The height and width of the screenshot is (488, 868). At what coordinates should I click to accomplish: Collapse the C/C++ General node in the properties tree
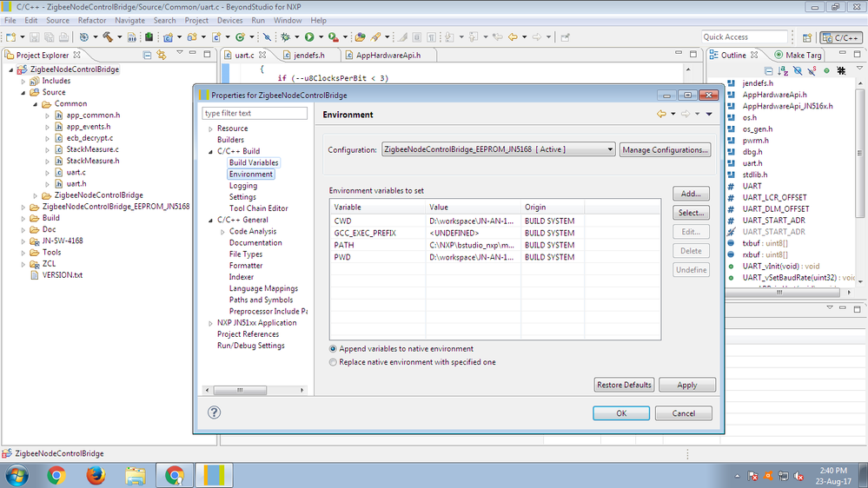(x=210, y=220)
